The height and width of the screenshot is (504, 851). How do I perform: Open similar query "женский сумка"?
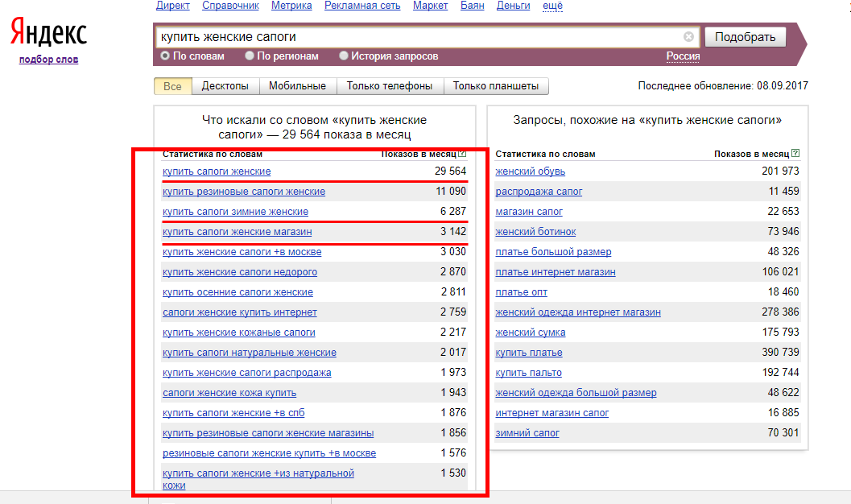point(531,332)
